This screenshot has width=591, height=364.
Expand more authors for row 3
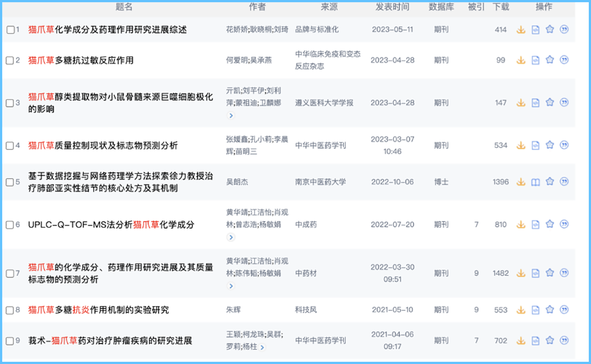point(231,115)
